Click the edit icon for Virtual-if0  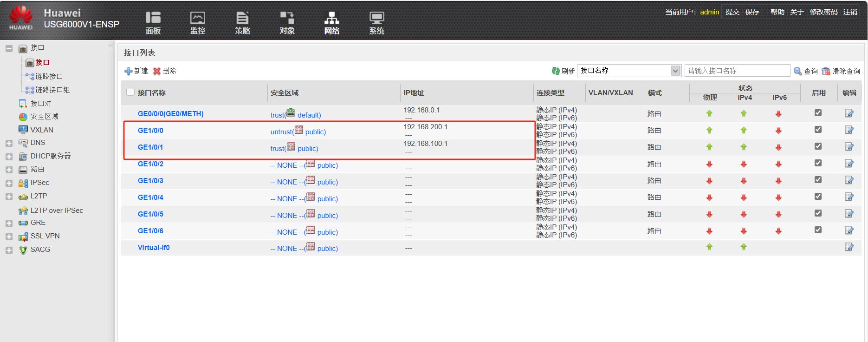pyautogui.click(x=849, y=247)
